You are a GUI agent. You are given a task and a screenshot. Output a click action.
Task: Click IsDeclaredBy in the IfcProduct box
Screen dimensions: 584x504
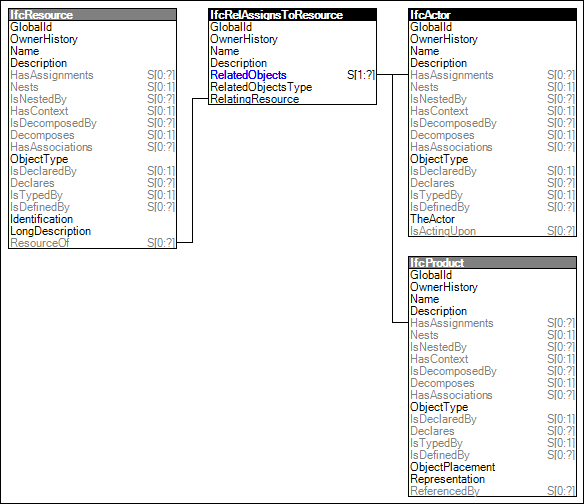point(444,419)
